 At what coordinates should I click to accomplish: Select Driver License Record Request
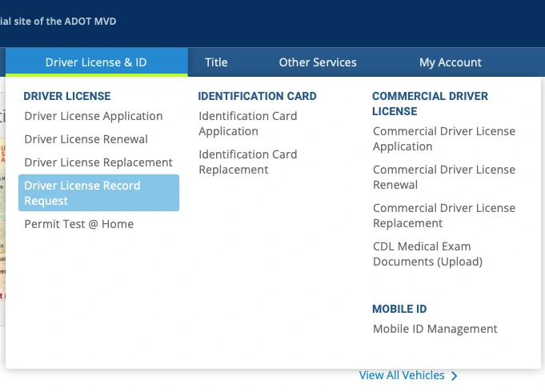coord(98,193)
